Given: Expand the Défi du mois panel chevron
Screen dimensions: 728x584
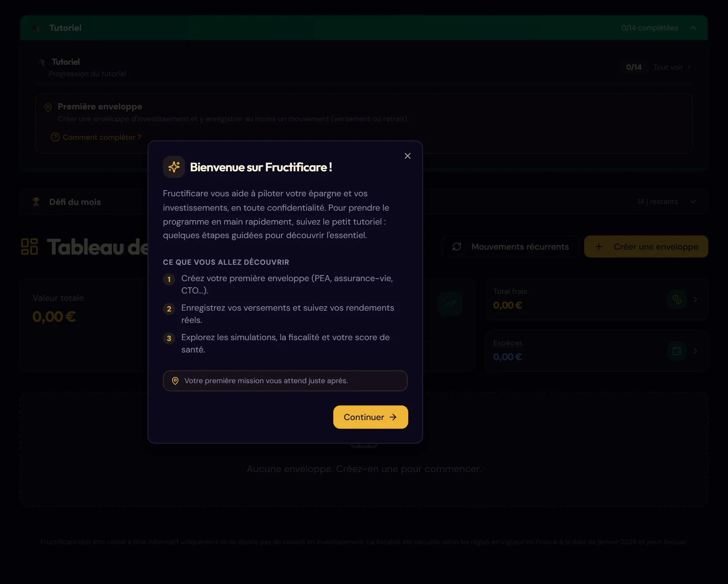Looking at the screenshot, I should tap(693, 202).
